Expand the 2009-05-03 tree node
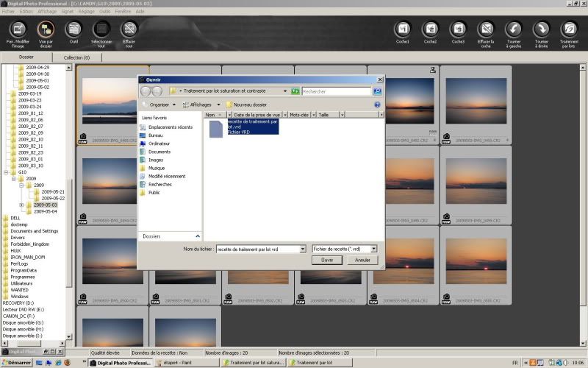The height and width of the screenshot is (368, 588). [x=21, y=205]
